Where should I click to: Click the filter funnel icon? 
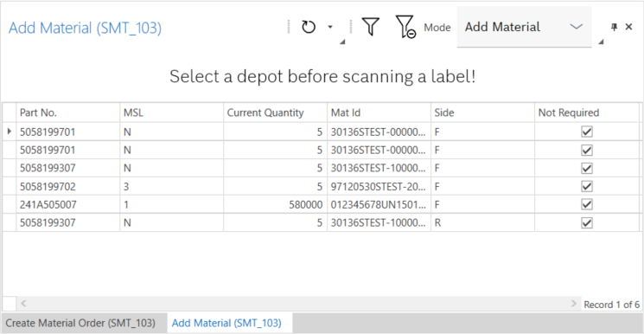(x=370, y=27)
